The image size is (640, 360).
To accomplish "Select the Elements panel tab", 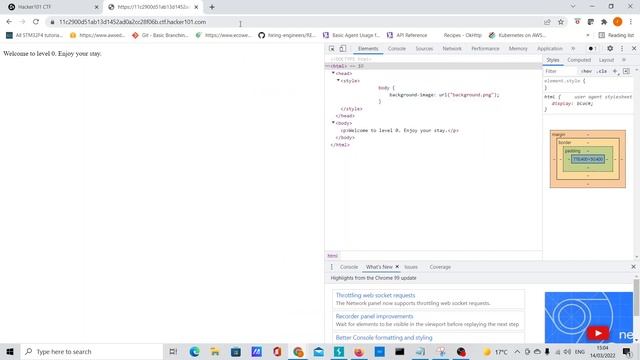I will pyautogui.click(x=368, y=49).
